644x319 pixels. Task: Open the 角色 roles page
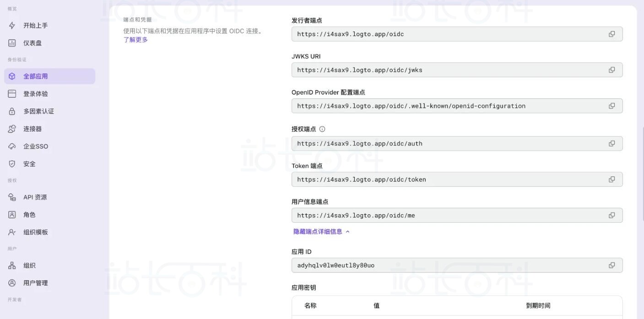point(49,214)
